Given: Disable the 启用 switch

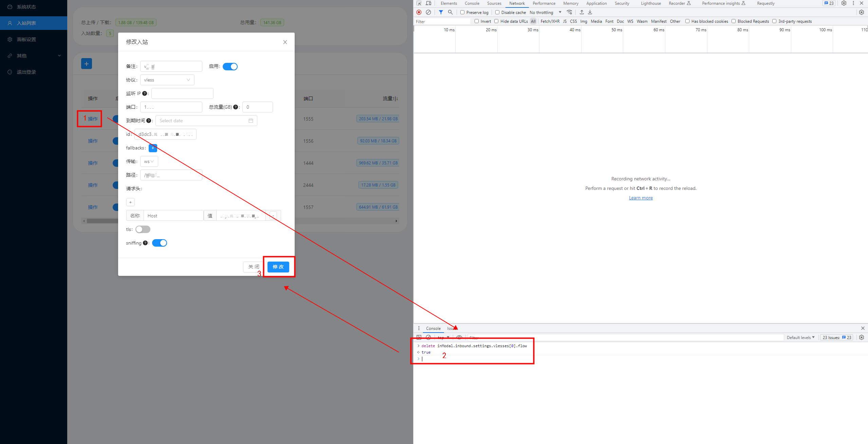Looking at the screenshot, I should click(x=230, y=66).
